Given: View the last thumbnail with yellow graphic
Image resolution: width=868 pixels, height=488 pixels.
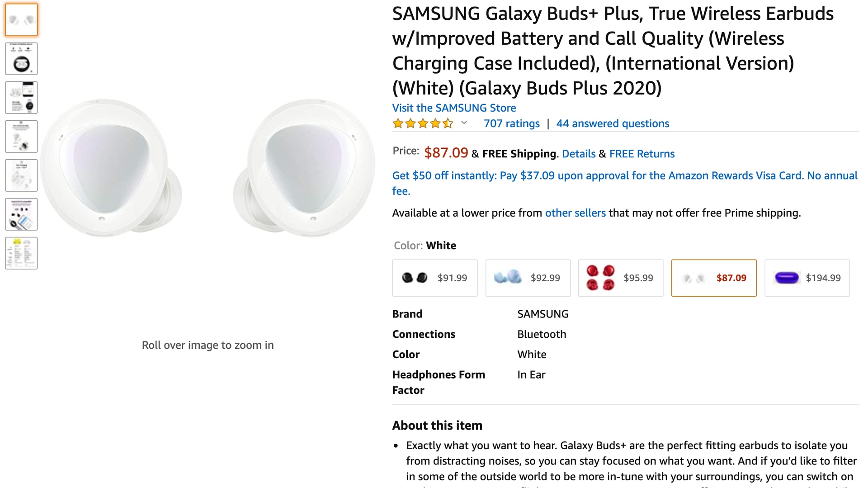Looking at the screenshot, I should (21, 253).
